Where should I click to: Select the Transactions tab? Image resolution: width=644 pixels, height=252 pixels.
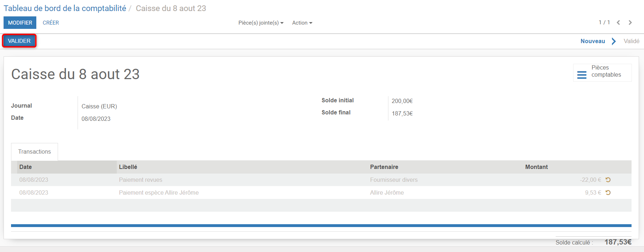pos(35,152)
